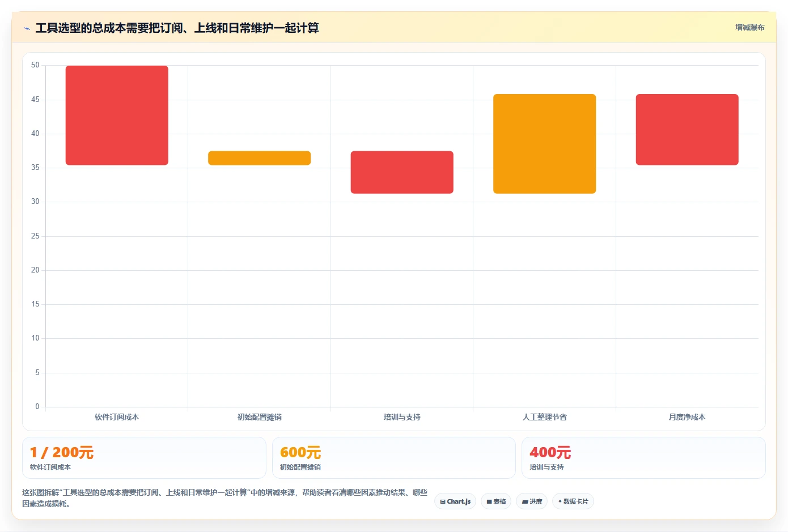The width and height of the screenshot is (788, 532).
Task: Click the 初始配置摊销 x-axis label
Action: (259, 417)
